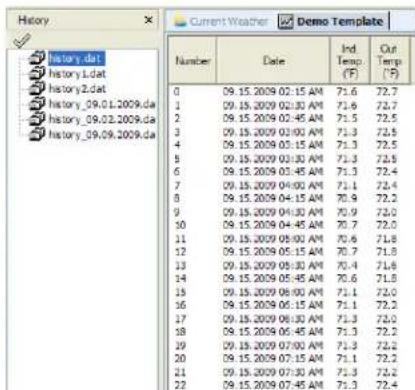Click the file icon beside history2.dat
The height and width of the screenshot is (390, 415).
click(37, 88)
